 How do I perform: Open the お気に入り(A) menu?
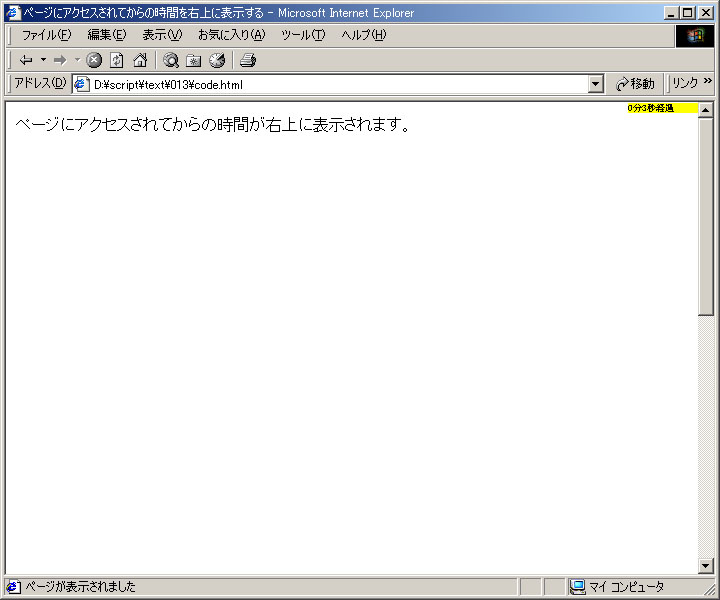click(x=231, y=35)
